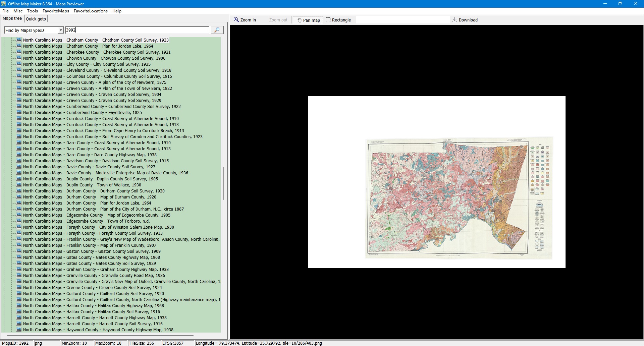644x346 pixels.
Task: Click map icon beside Dare County Highway Map
Action: [19, 155]
